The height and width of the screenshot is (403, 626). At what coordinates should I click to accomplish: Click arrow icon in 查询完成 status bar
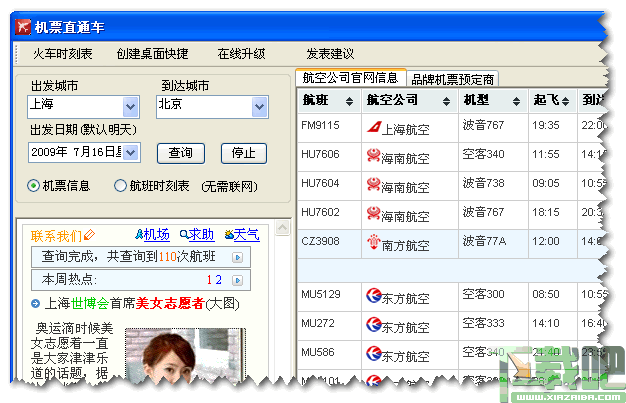(x=238, y=258)
